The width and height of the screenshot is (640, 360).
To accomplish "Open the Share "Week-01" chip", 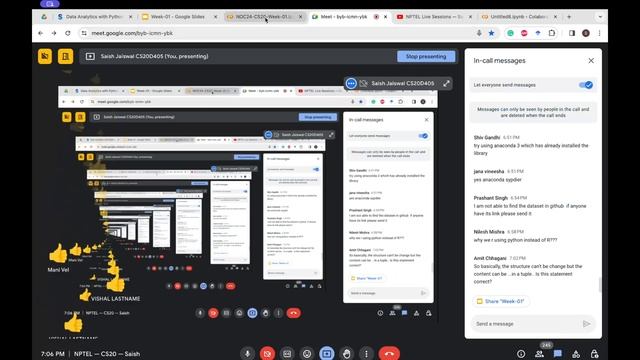I will [500, 301].
